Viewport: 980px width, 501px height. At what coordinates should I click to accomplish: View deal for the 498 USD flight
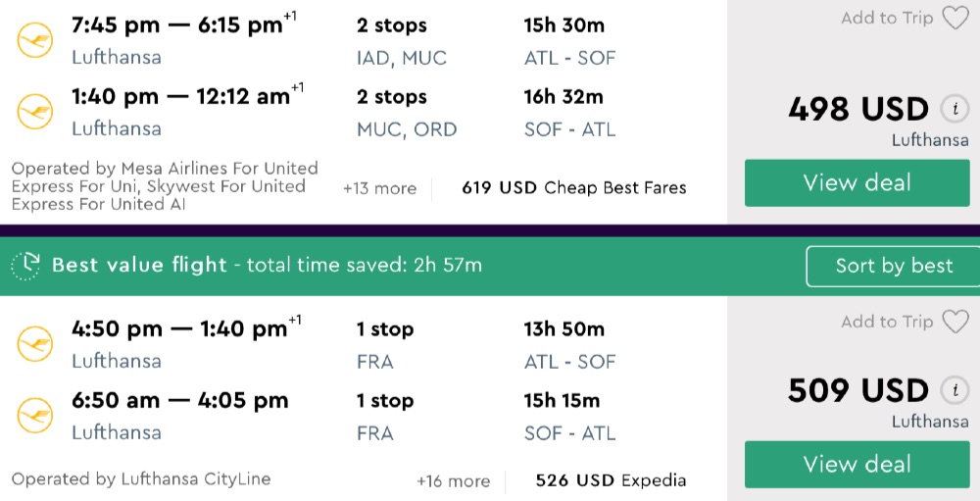pos(857,183)
